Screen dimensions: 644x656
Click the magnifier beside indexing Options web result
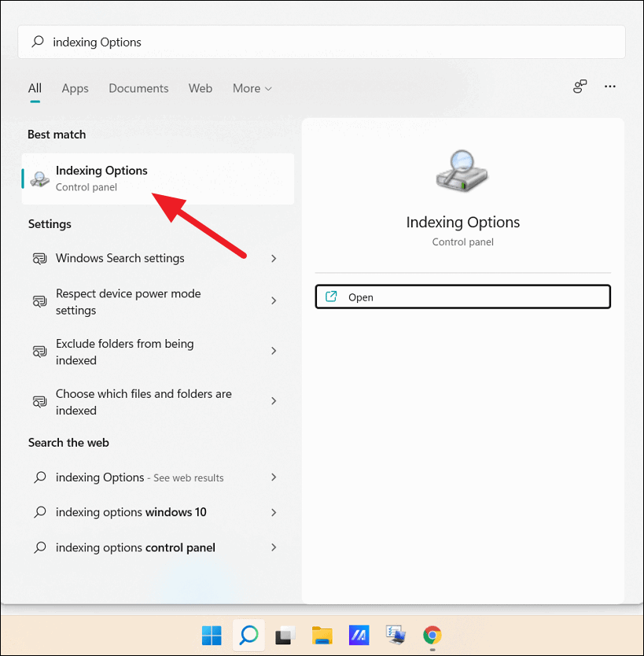40,477
